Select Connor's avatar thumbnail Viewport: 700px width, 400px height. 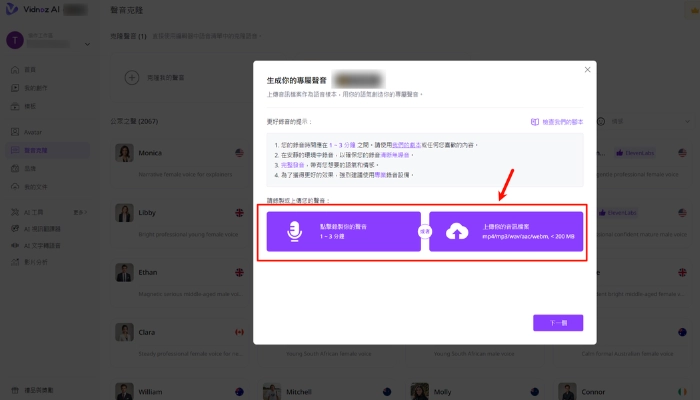click(x=567, y=392)
